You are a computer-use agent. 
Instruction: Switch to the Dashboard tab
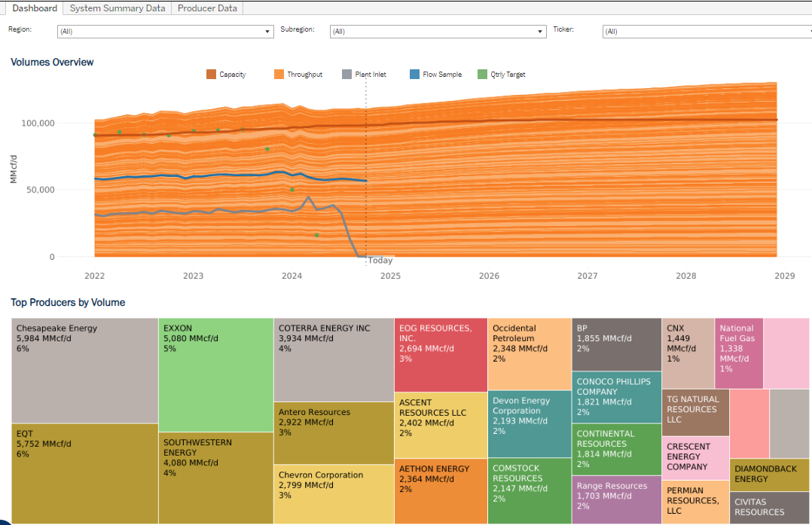coord(35,8)
